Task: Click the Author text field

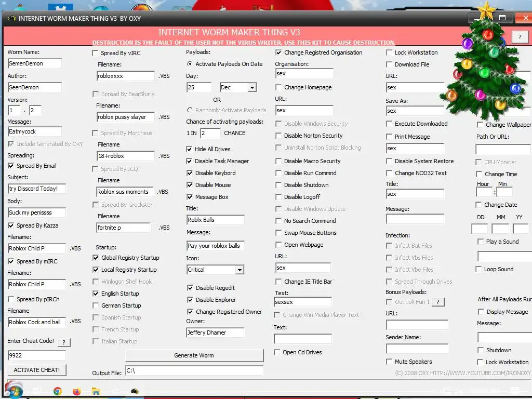Action: pos(35,87)
